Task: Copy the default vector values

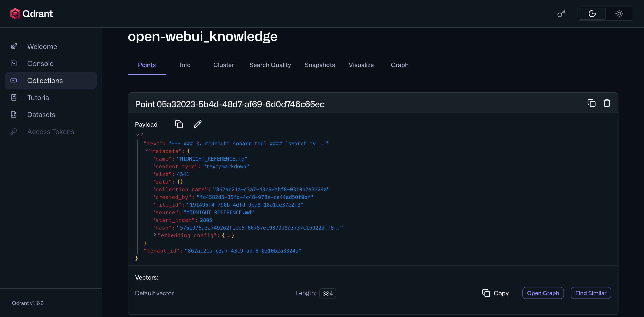Action: pos(495,293)
